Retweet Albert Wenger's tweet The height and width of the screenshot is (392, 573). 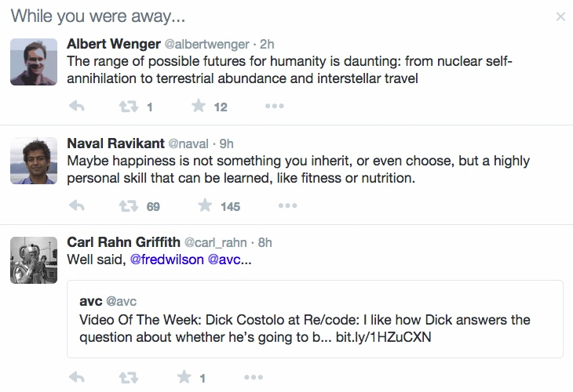pos(128,106)
